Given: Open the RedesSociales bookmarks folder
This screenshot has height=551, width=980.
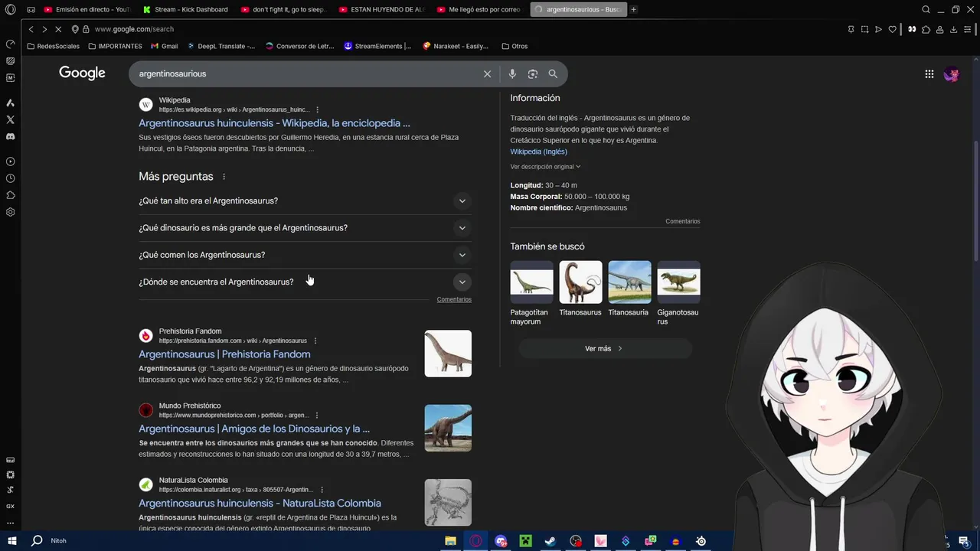Looking at the screenshot, I should 53,46.
